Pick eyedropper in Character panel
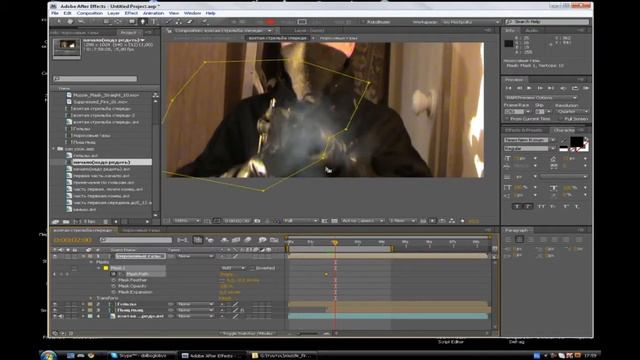Viewport: 640px width, 360px height. [x=563, y=141]
